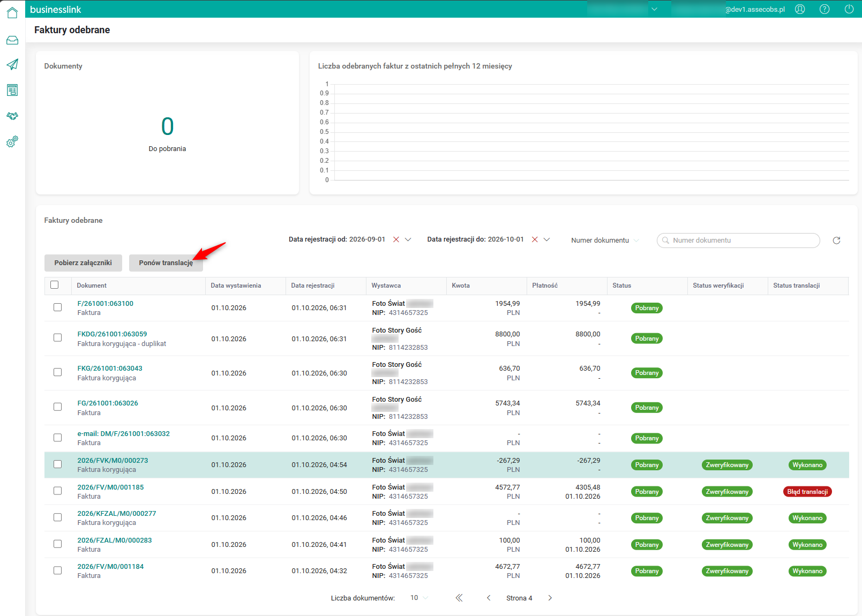Select checkbox for 2026/FVK/M0/000273
The width and height of the screenshot is (862, 616).
(58, 464)
